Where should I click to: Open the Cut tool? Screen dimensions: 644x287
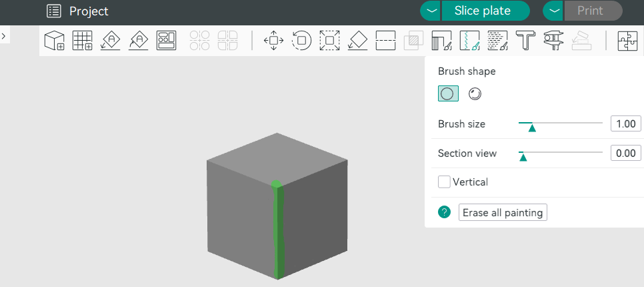click(385, 41)
